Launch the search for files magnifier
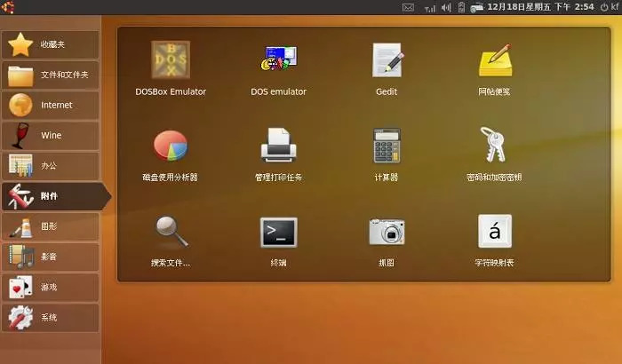 pyautogui.click(x=171, y=231)
